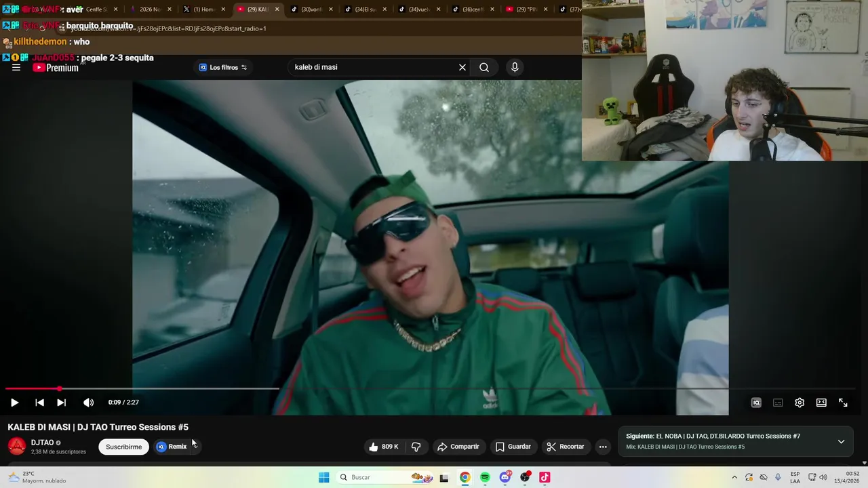The image size is (868, 488).
Task: Toggle subtitles on the player
Action: [778, 403]
